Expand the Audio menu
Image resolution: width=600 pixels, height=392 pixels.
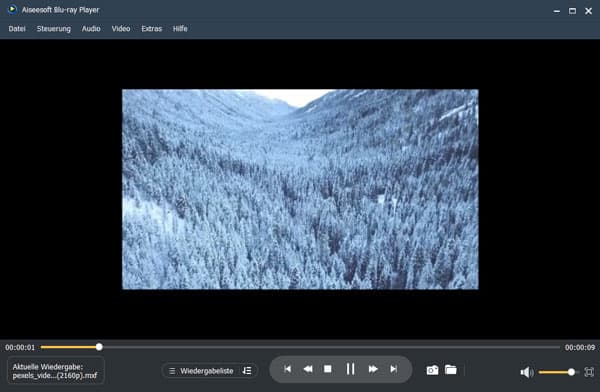[91, 29]
